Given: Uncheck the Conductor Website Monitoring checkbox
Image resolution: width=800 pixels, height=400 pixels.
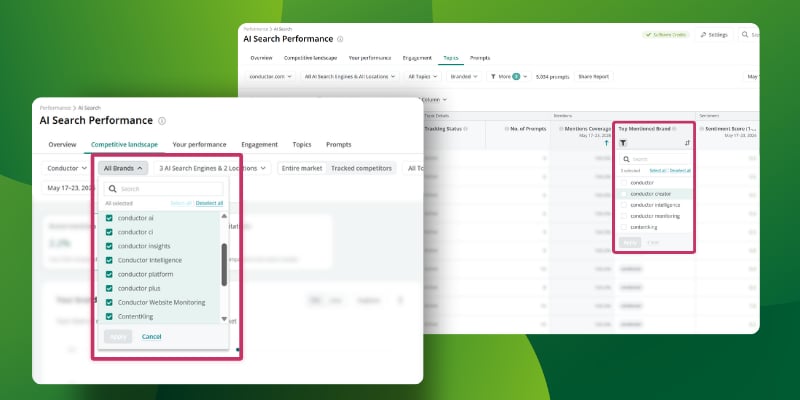Looking at the screenshot, I should tap(109, 303).
